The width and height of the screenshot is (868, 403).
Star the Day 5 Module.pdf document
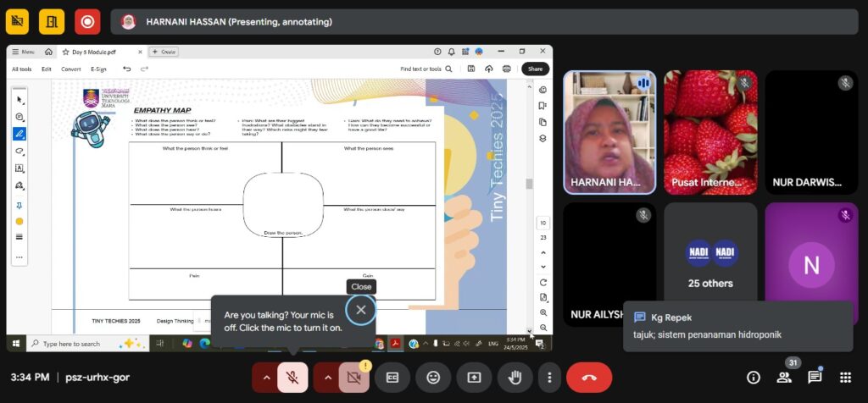[65, 52]
